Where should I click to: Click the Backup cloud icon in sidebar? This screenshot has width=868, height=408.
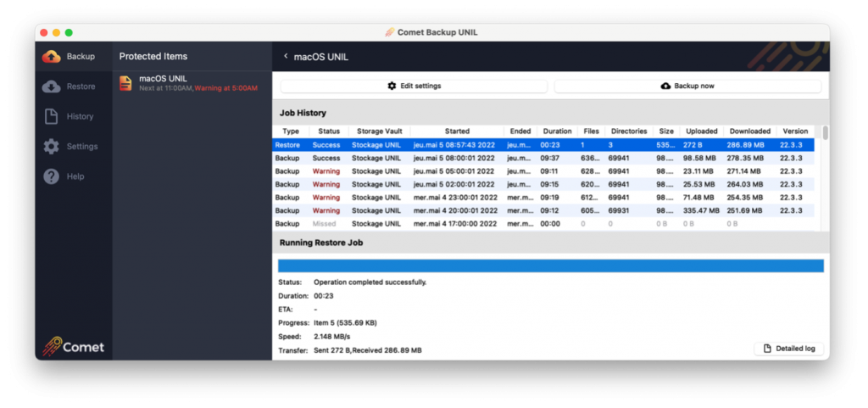pos(51,57)
